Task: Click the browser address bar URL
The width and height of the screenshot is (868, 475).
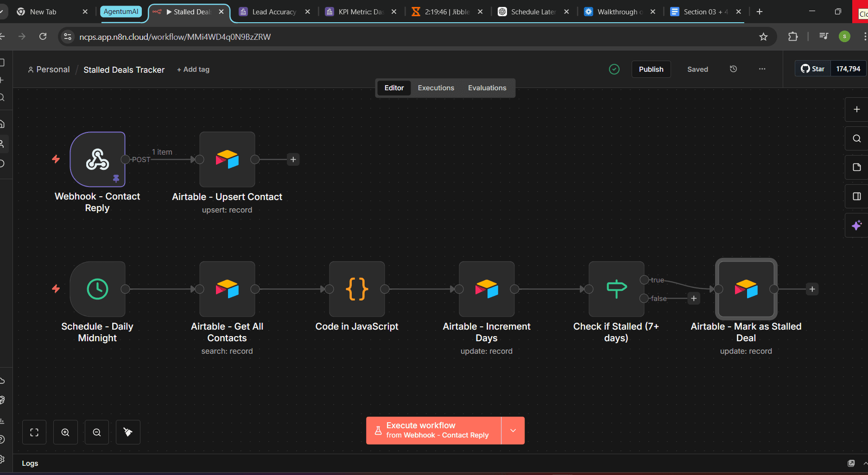Action: 175,37
